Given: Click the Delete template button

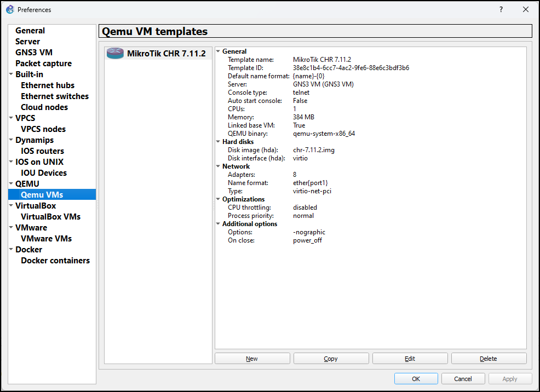Looking at the screenshot, I should point(489,359).
